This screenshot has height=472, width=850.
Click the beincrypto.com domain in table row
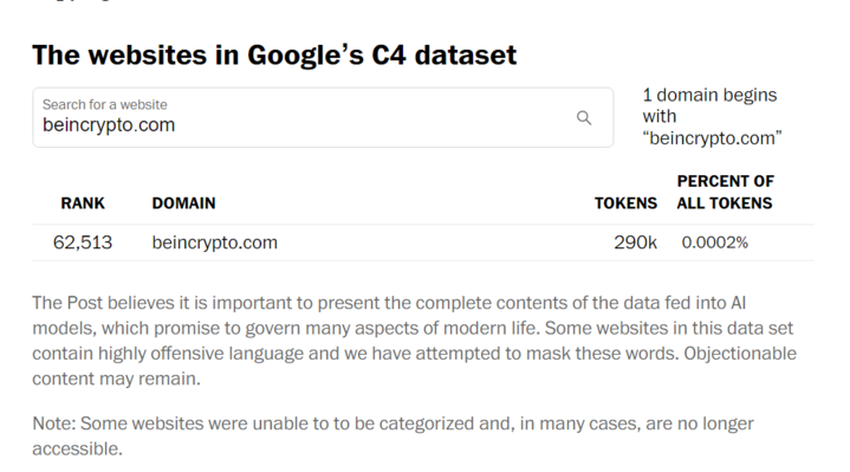(215, 242)
